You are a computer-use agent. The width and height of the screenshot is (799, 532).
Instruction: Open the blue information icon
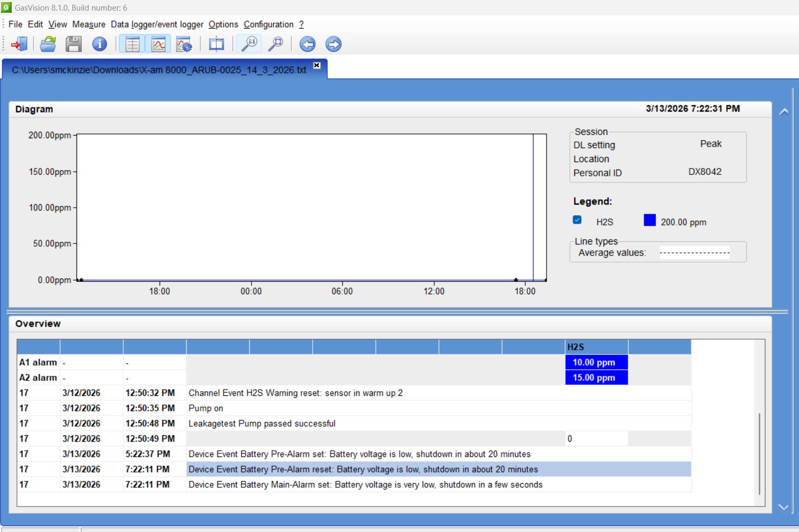tap(99, 44)
